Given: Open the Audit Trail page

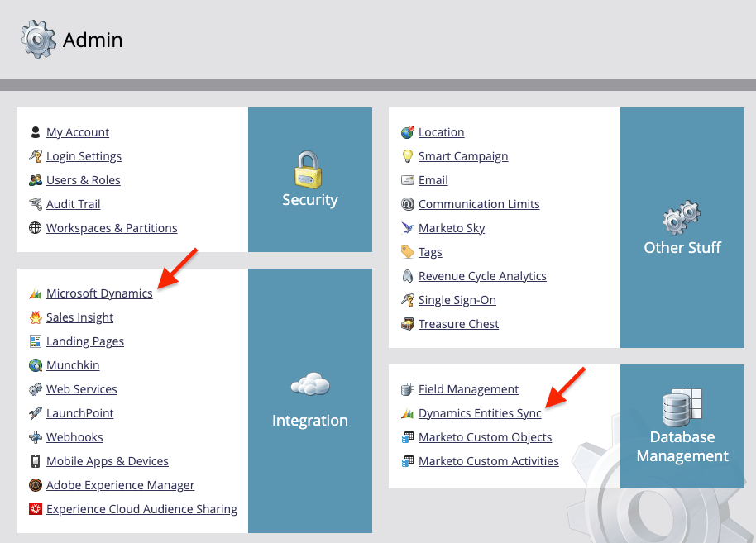Looking at the screenshot, I should point(71,203).
